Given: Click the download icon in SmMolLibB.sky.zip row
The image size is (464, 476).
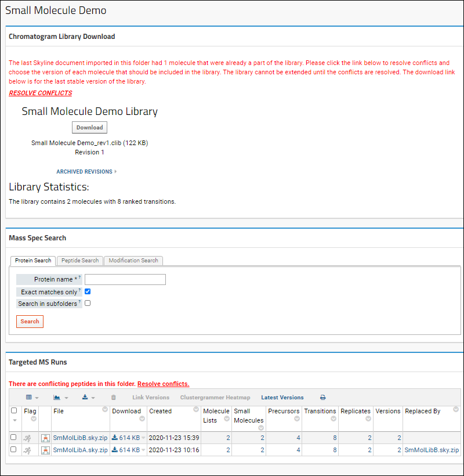Looking at the screenshot, I should 115,438.
